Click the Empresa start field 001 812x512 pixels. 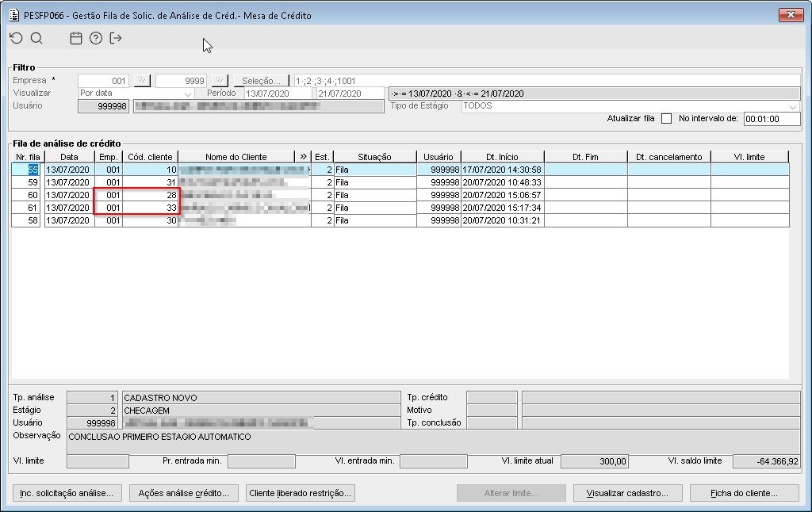coord(103,81)
